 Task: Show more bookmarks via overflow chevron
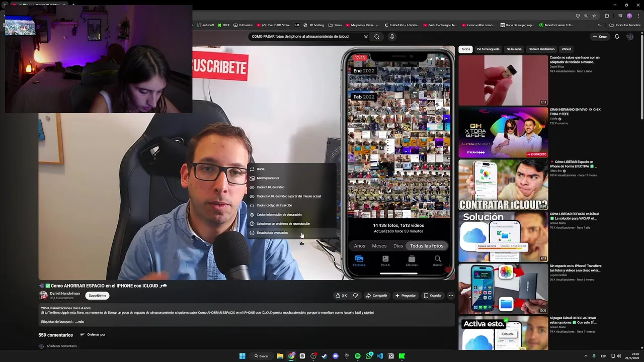(x=599, y=25)
